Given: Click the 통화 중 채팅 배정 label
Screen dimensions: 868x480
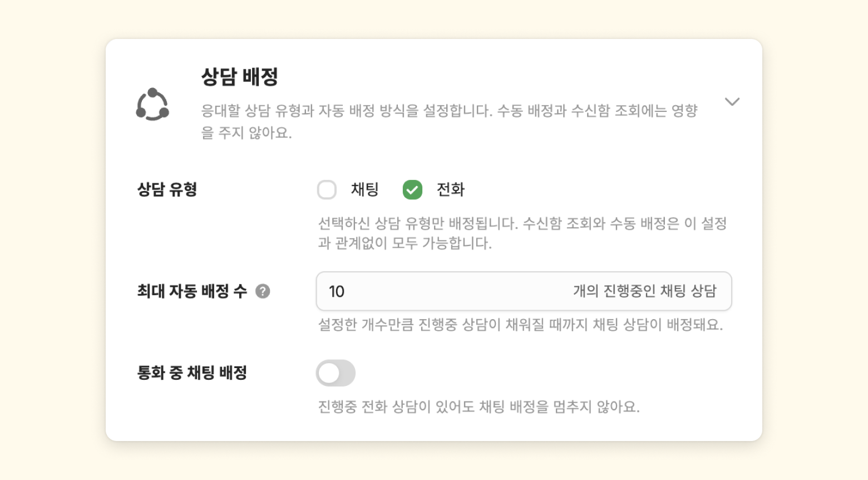Looking at the screenshot, I should coord(192,373).
